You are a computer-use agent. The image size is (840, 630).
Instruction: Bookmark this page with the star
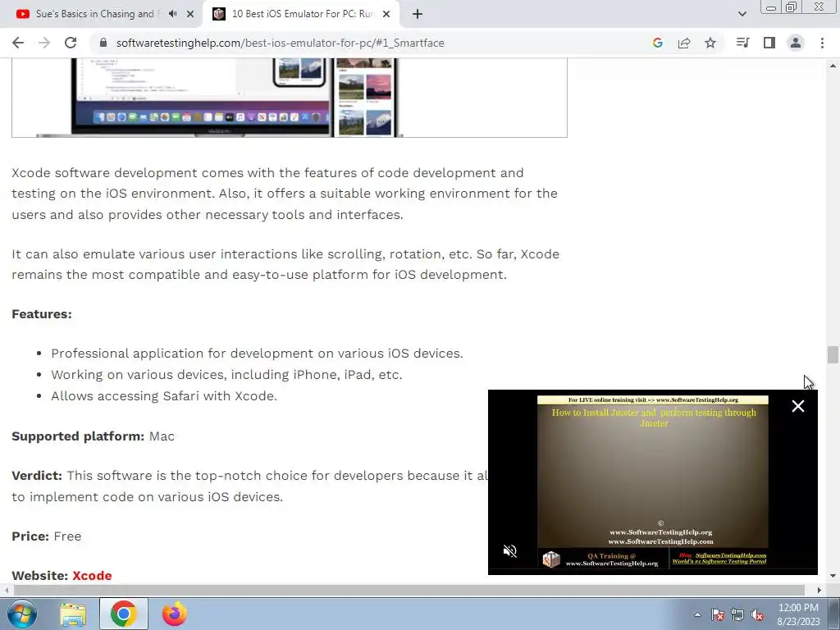point(710,43)
